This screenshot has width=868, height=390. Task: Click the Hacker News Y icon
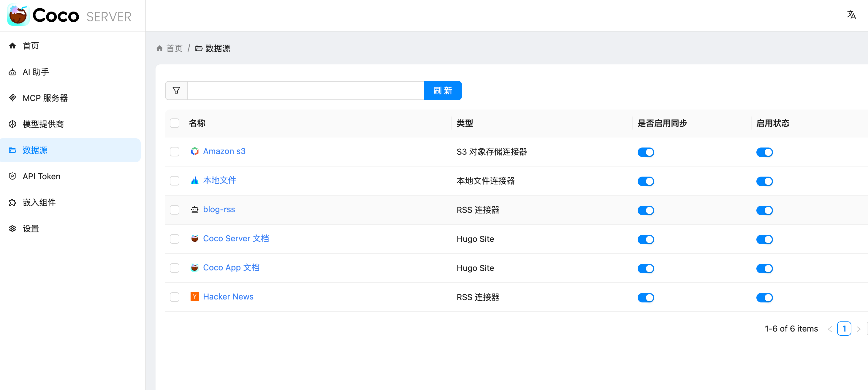[194, 297]
